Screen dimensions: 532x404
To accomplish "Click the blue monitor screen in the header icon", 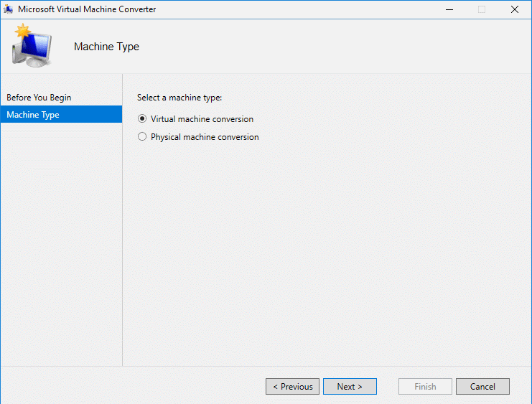I will coord(35,45).
